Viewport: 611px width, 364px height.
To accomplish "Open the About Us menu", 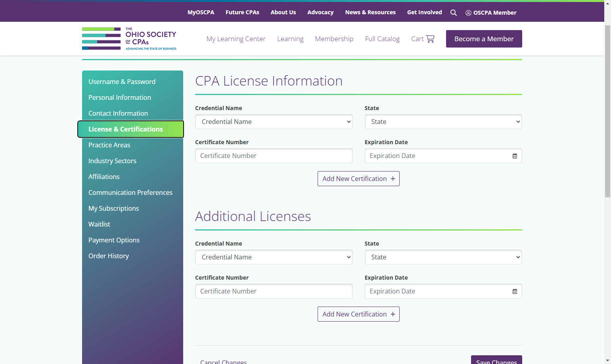I will [x=283, y=12].
